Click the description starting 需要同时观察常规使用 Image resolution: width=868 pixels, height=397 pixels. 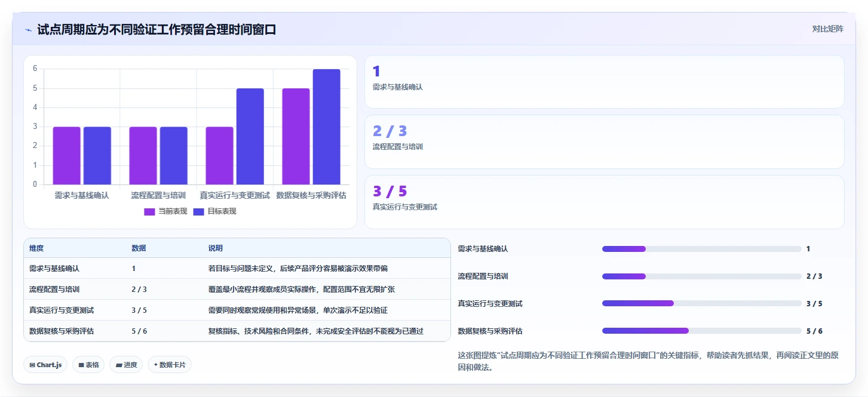click(298, 310)
